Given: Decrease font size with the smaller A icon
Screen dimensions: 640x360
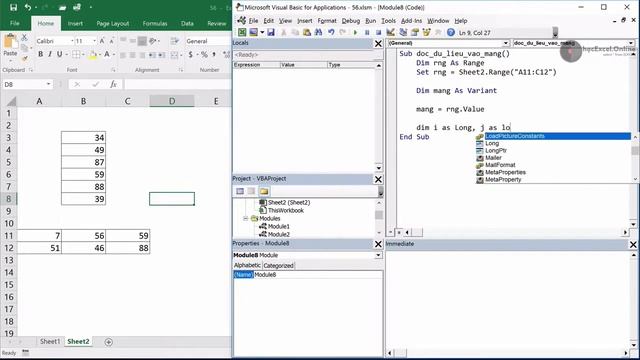Looking at the screenshot, I should click(x=111, y=41).
